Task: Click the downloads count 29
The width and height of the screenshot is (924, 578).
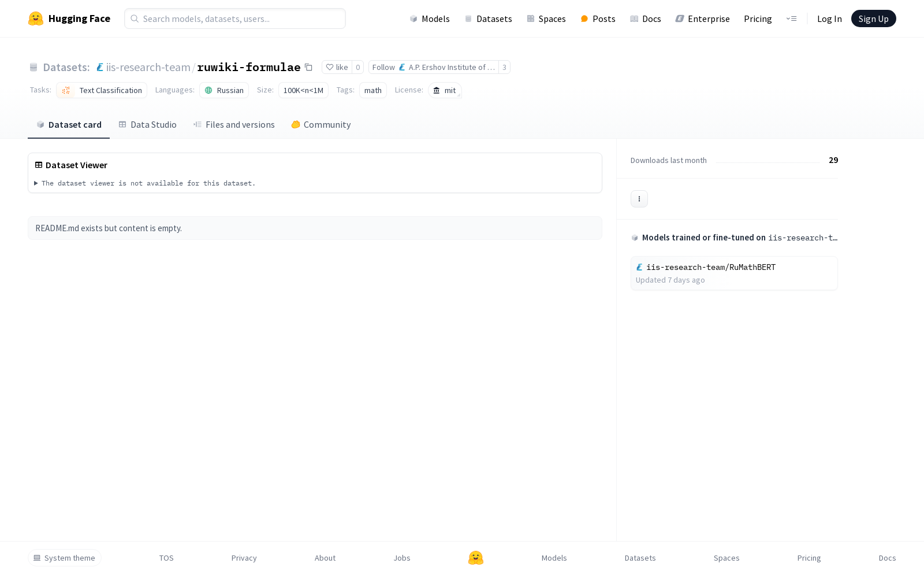Action: click(833, 160)
